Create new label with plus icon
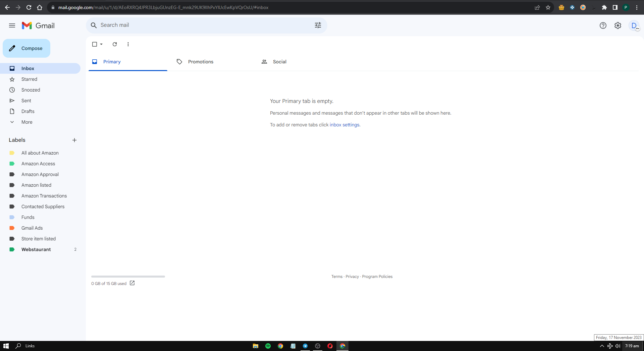The height and width of the screenshot is (351, 644). (74, 140)
